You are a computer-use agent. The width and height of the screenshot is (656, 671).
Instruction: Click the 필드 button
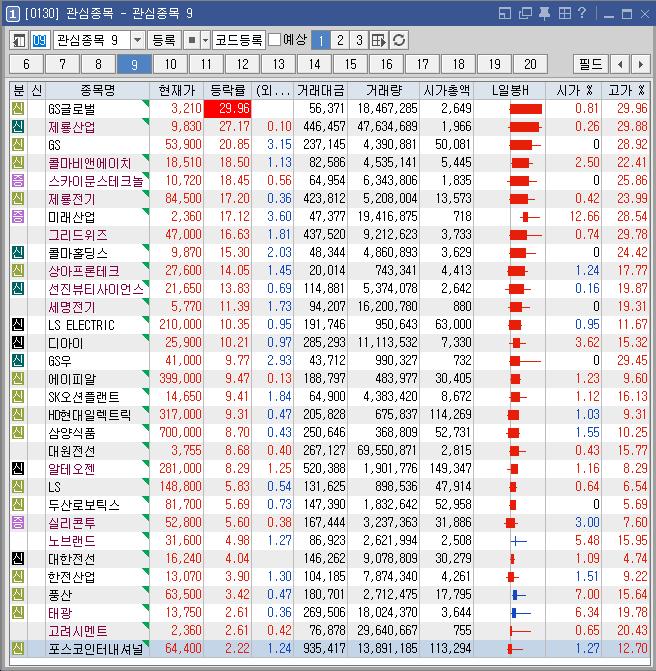[x=591, y=64]
